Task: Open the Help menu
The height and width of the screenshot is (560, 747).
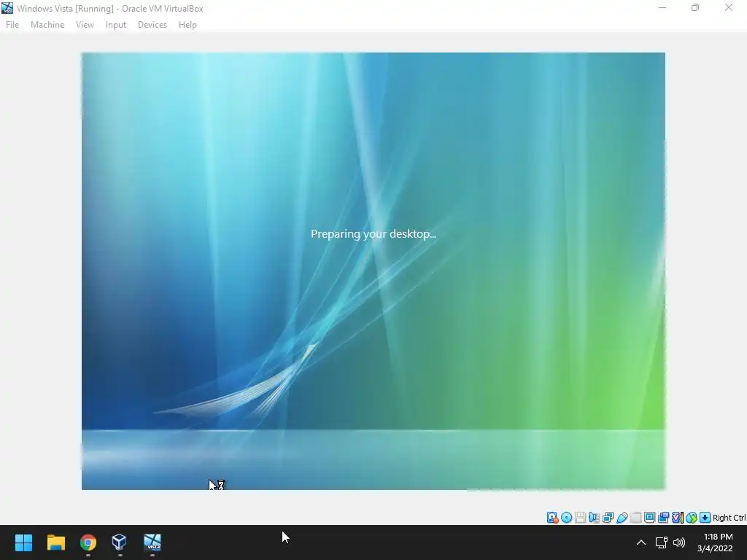Action: pyautogui.click(x=187, y=25)
